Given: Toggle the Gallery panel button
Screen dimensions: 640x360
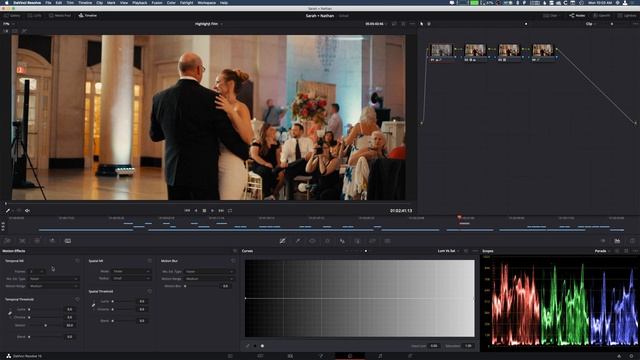Looking at the screenshot, I should pos(12,16).
